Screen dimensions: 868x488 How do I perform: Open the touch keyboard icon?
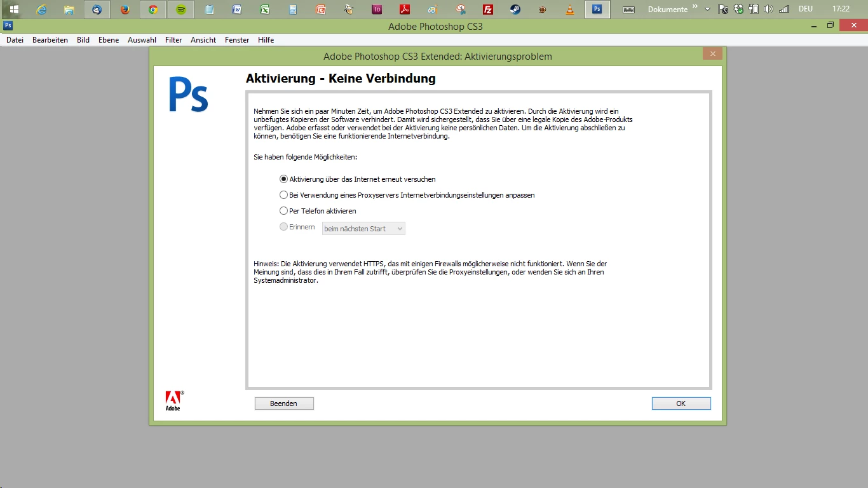click(x=628, y=10)
